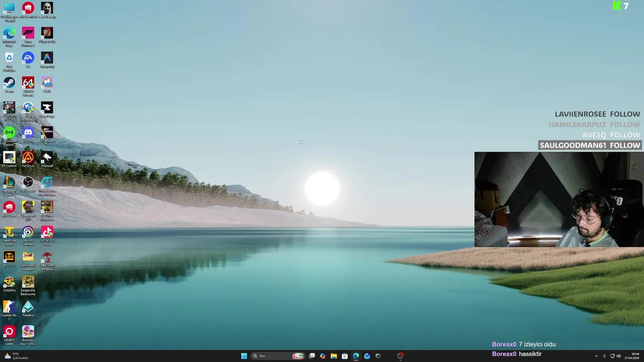Open the Mail app in taskbar

[367, 356]
